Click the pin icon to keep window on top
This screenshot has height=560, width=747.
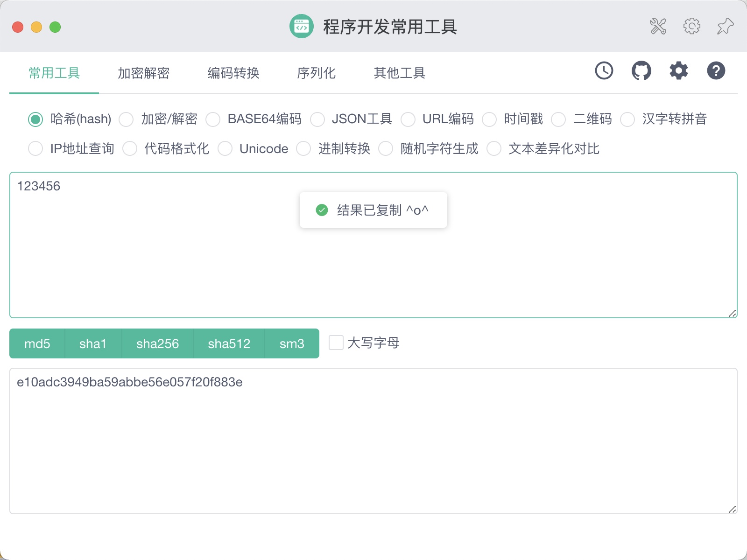(725, 27)
